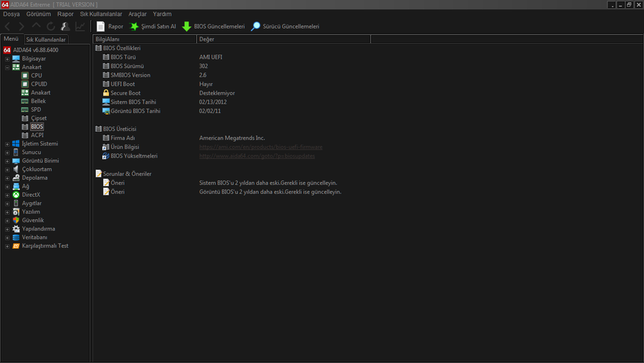The image size is (644, 363).
Task: Select Sistem BIOS'u 2 yıldan eski suggestion
Action: pos(268,183)
